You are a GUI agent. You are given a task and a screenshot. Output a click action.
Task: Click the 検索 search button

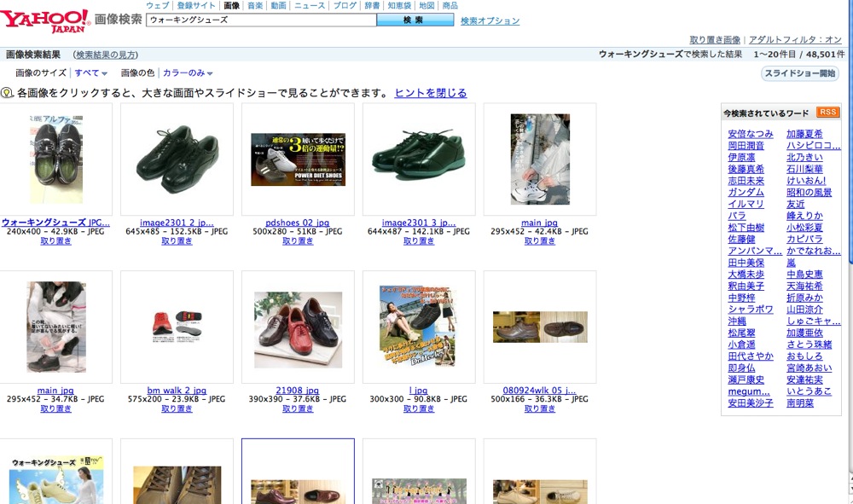[415, 20]
